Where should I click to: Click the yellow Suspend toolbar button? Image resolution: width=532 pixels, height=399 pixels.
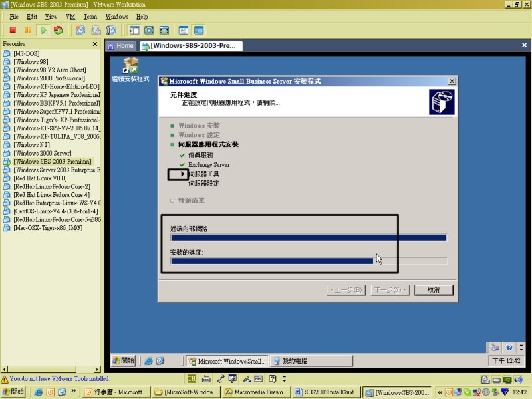28,30
